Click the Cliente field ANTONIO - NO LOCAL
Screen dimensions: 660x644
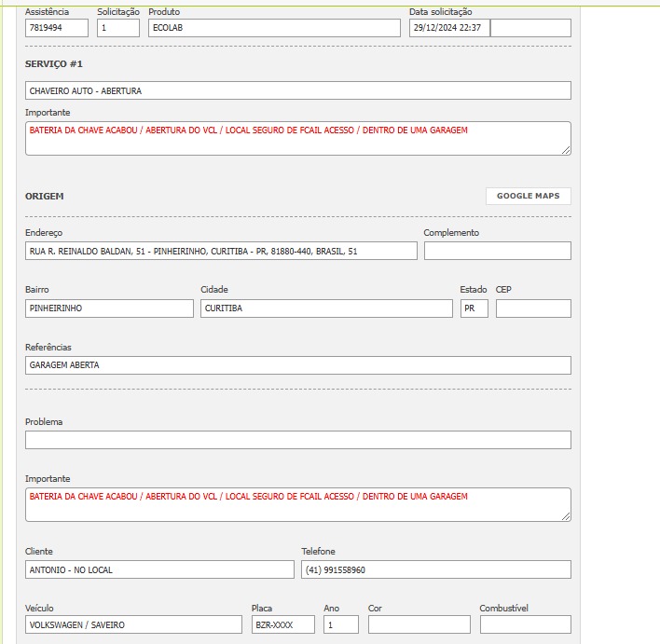click(x=159, y=569)
